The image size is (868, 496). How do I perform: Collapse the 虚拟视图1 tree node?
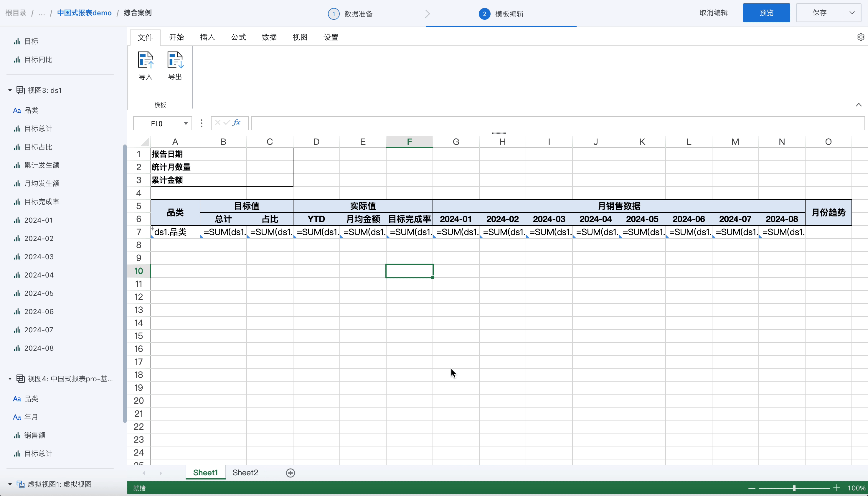tap(10, 484)
